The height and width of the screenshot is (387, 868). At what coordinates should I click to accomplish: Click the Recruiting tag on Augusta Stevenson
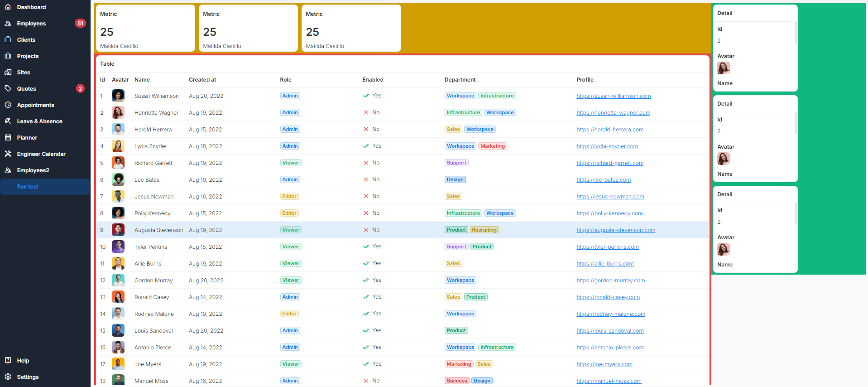(x=484, y=230)
